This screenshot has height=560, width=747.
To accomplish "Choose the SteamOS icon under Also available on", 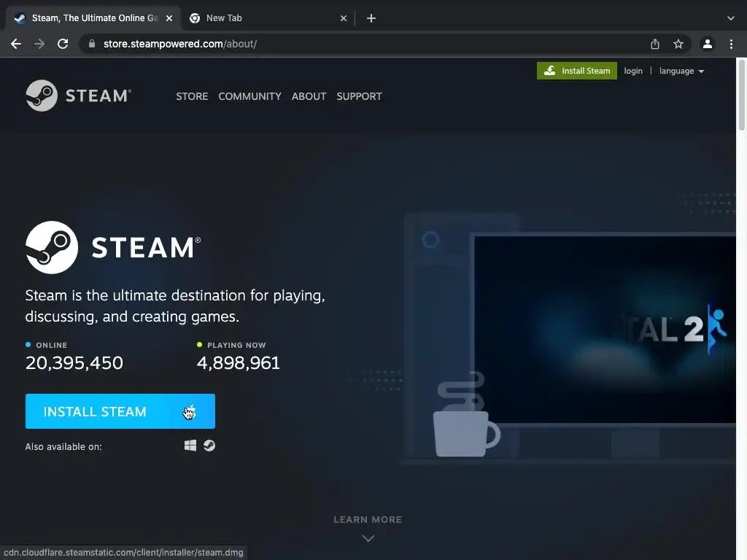I will pyautogui.click(x=209, y=446).
